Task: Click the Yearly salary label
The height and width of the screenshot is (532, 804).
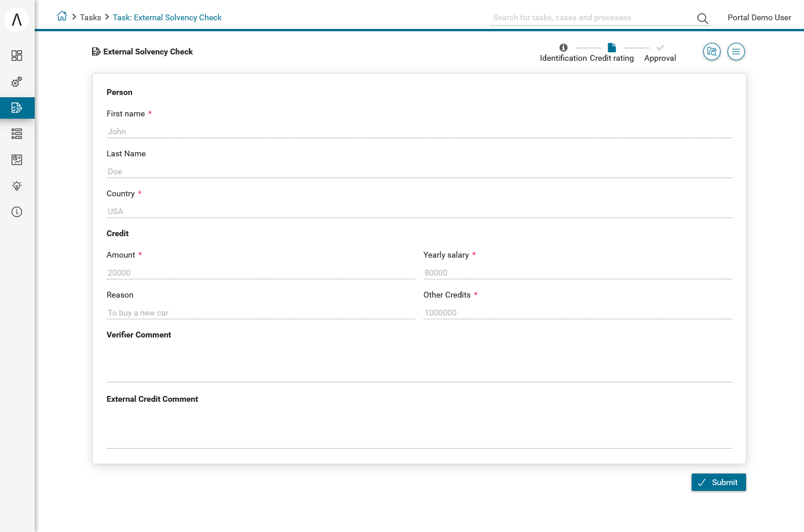Action: pos(446,255)
